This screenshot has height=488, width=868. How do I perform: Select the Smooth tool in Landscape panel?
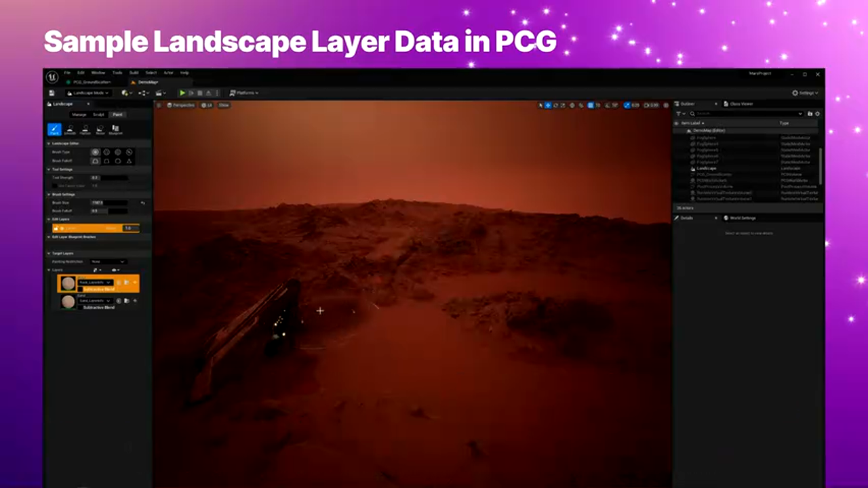(70, 129)
